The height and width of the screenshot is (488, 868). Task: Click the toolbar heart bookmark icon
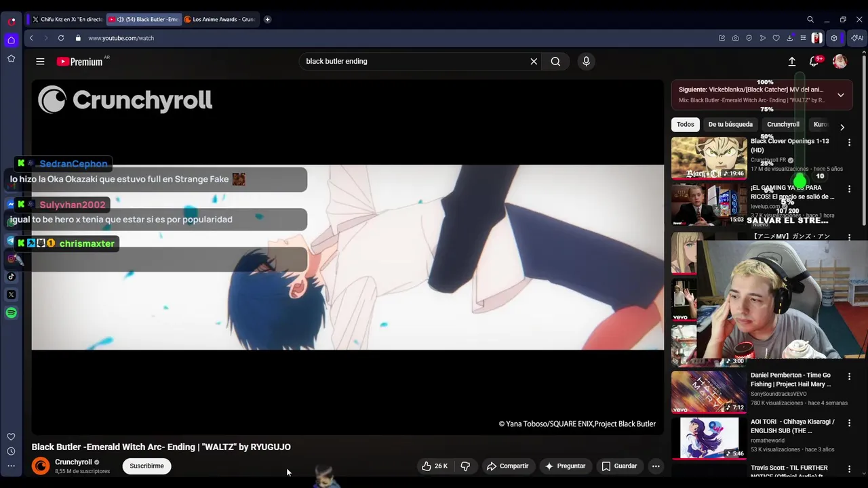pyautogui.click(x=776, y=38)
